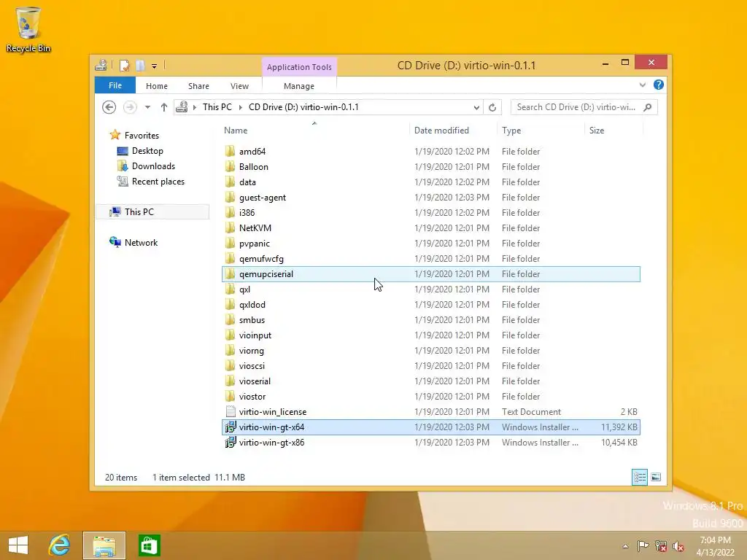
Task: Open the Manage tab
Action: click(x=299, y=86)
